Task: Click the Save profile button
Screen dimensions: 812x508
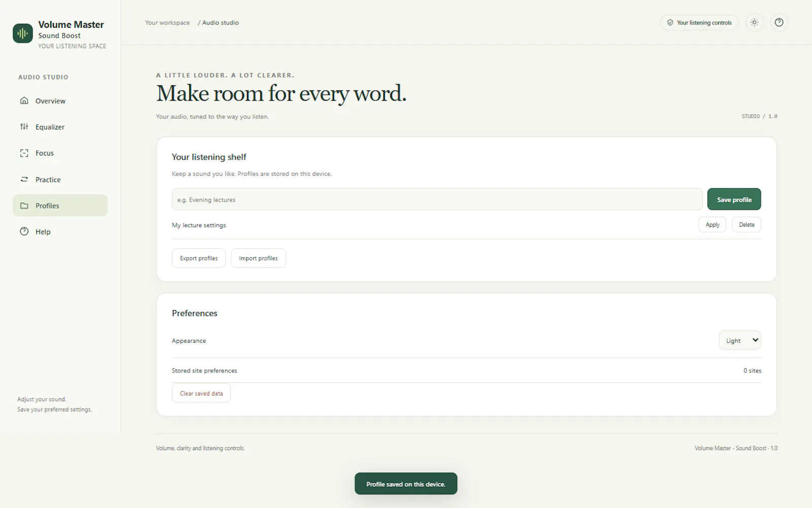Action: [x=734, y=199]
